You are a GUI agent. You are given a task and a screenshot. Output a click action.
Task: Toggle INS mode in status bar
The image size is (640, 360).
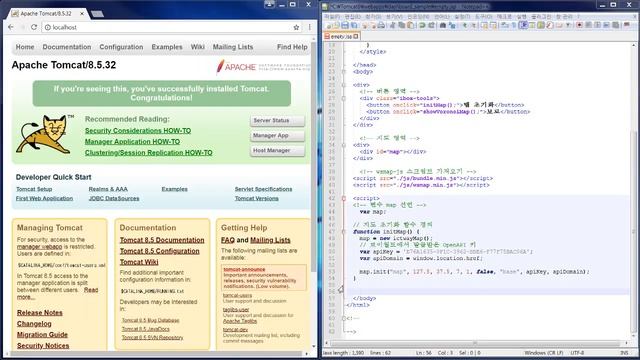point(624,353)
